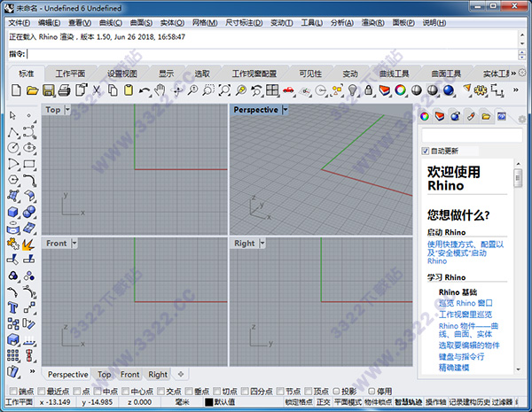Screen dimensions: 532x412
Task: Enable the 端点 osnap checkbox
Action: [x=12, y=391]
